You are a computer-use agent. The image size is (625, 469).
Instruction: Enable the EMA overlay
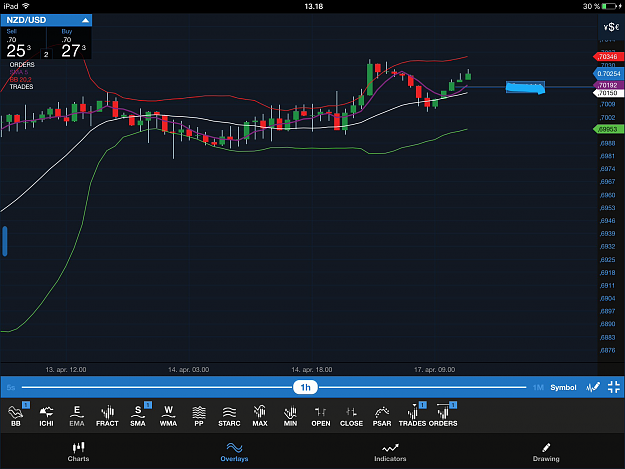point(77,415)
